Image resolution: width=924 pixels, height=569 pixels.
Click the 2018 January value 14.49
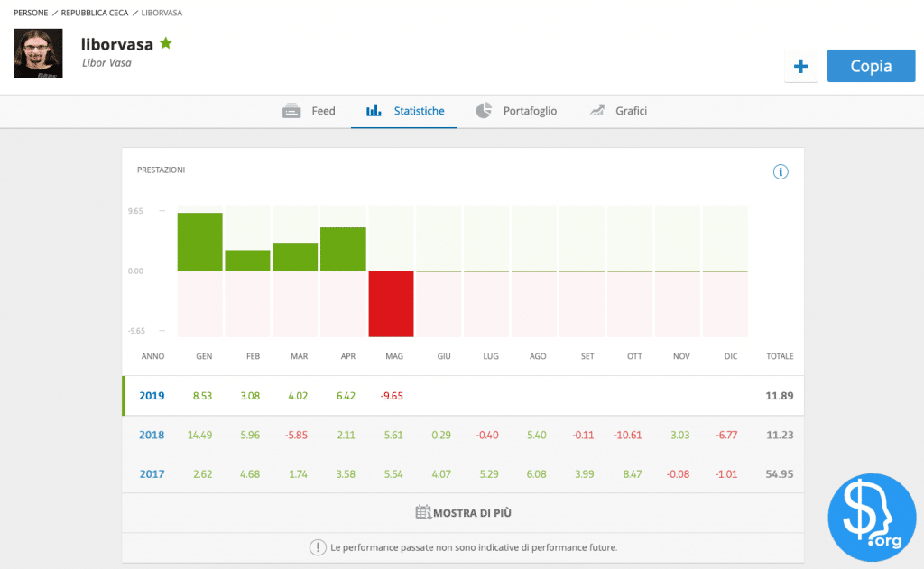199,435
